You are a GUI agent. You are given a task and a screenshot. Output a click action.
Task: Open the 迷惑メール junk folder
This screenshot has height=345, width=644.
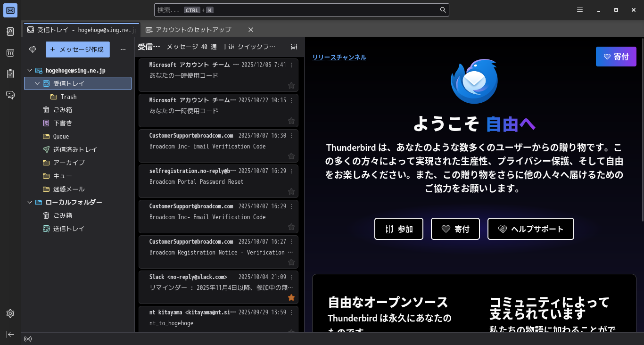pyautogui.click(x=78, y=189)
